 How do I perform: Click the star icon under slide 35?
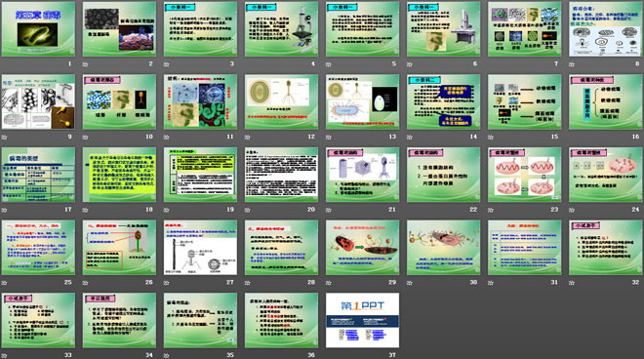click(x=167, y=355)
